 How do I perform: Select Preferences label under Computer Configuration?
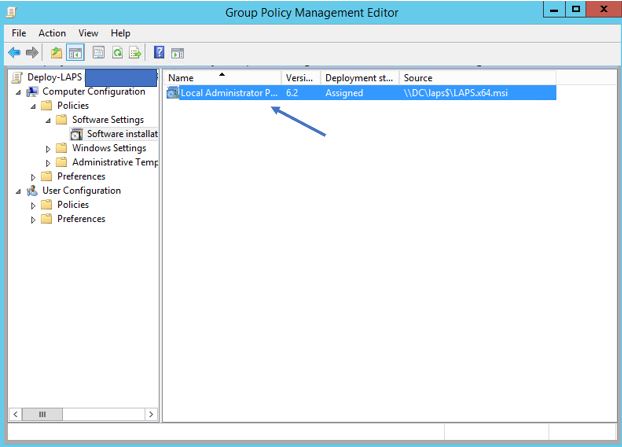(x=81, y=176)
